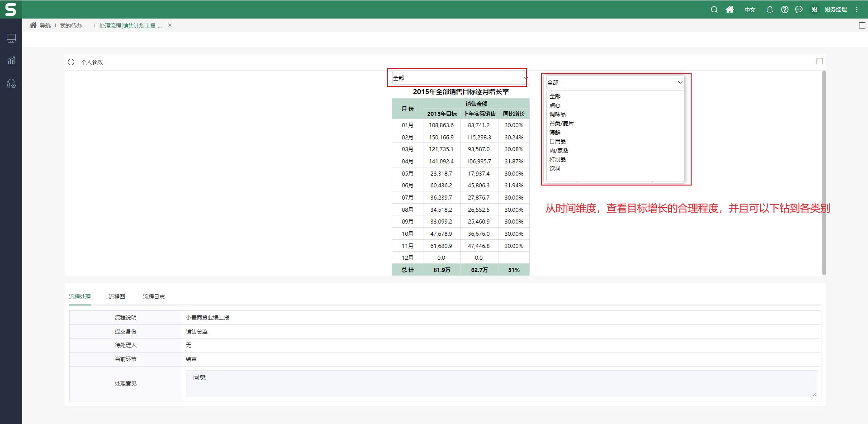Click the 12月 row label
This screenshot has width=868, height=424.
[408, 258]
